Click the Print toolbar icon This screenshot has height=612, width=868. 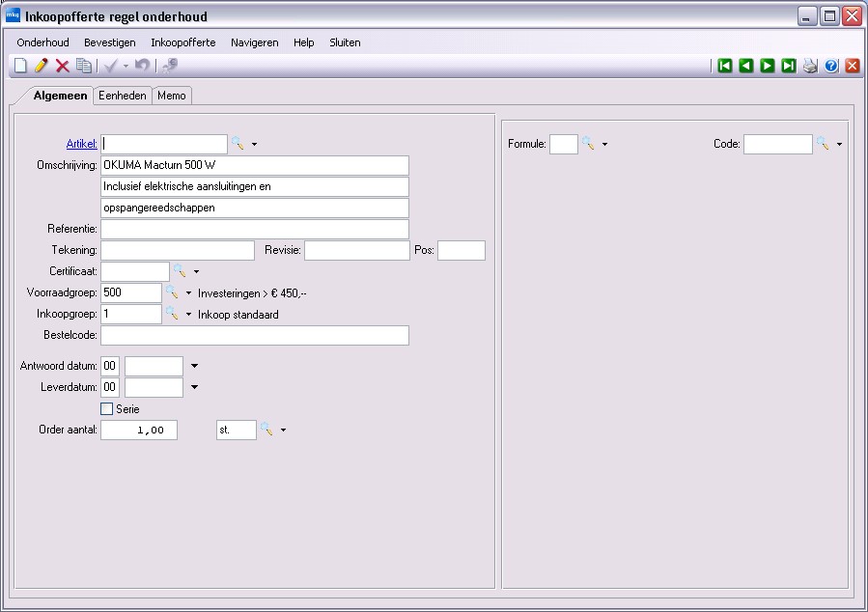tap(810, 66)
